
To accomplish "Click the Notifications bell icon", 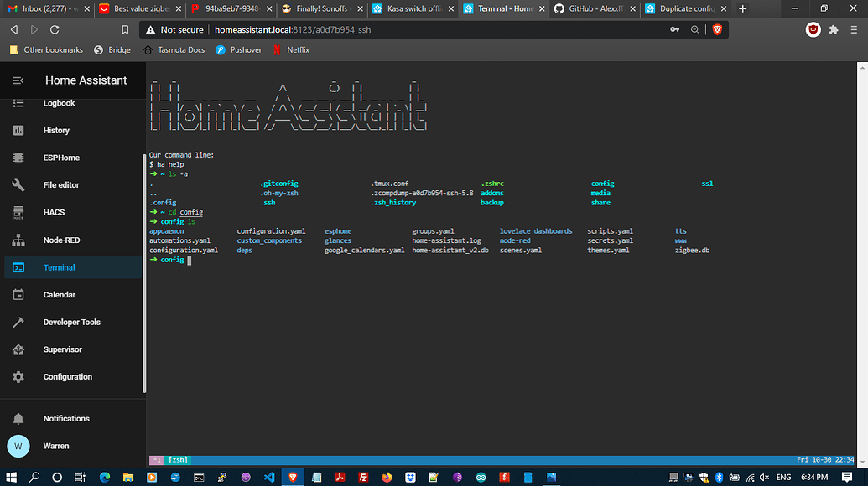I will point(18,418).
